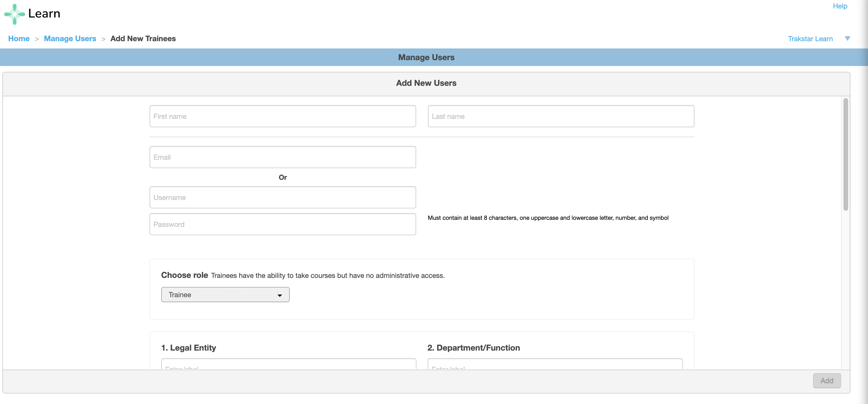Navigate to the Manage Users breadcrumb

click(x=70, y=39)
